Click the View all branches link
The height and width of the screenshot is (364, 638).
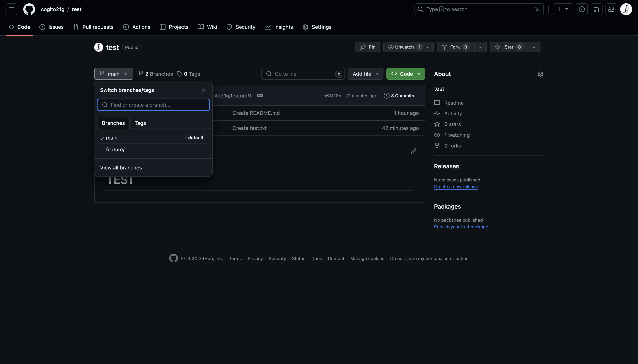point(121,167)
